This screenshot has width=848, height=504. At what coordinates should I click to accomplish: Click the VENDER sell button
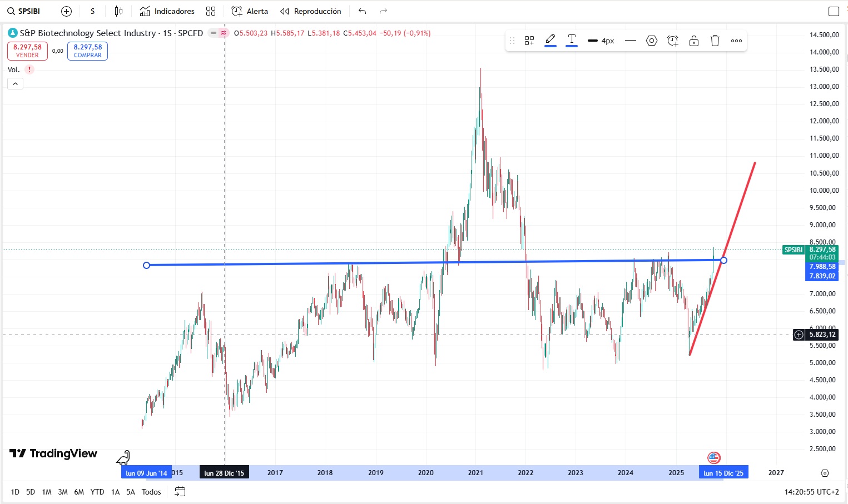[27, 51]
